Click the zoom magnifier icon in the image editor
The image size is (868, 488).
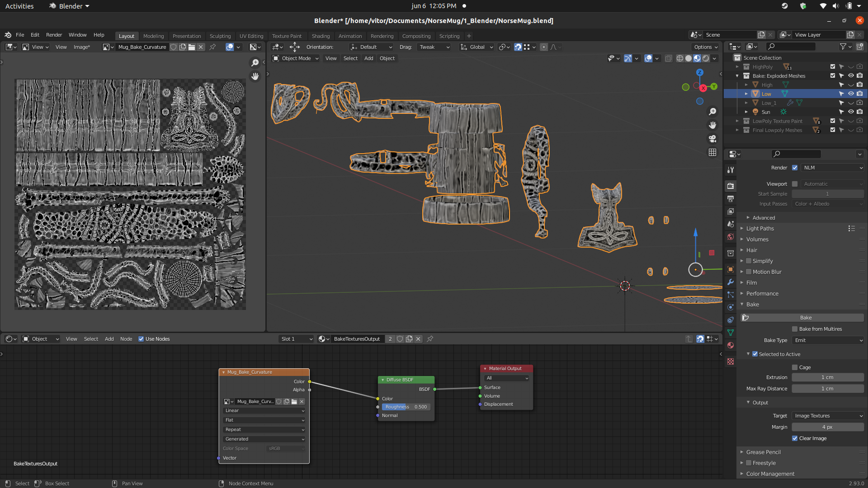tap(255, 62)
